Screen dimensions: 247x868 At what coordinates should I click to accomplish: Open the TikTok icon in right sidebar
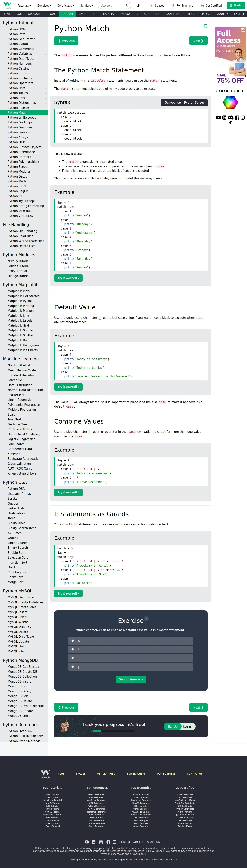click(x=230, y=123)
